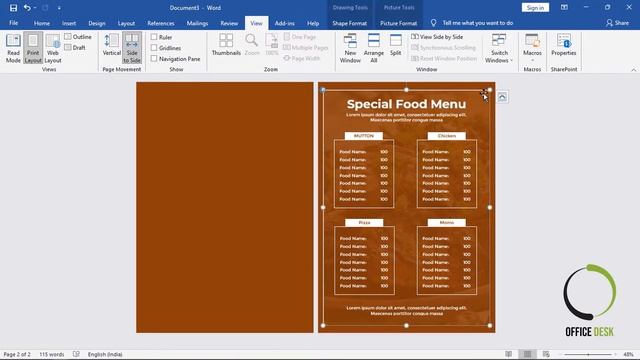Select Multiple Pages zoom
Viewport: 640px width, 360px height.
(306, 48)
